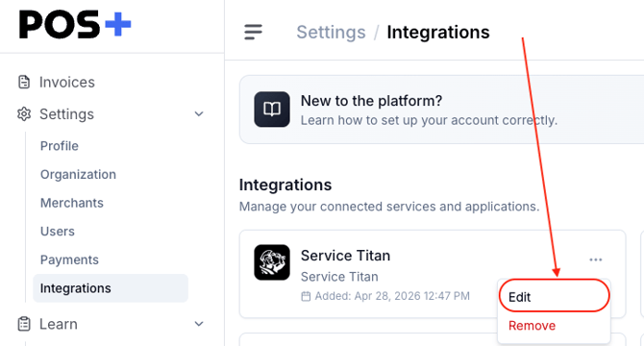
Task: Click the Integrations section heading
Action: click(x=285, y=185)
